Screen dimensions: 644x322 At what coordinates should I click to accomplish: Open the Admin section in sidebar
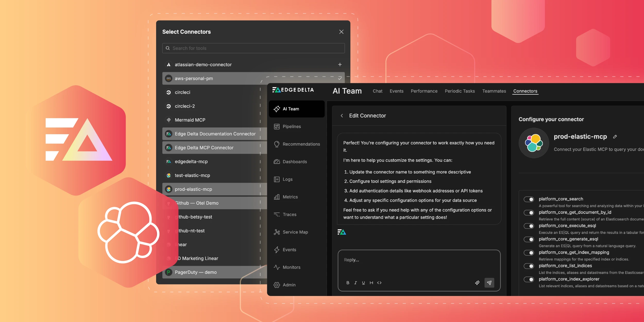pos(289,285)
